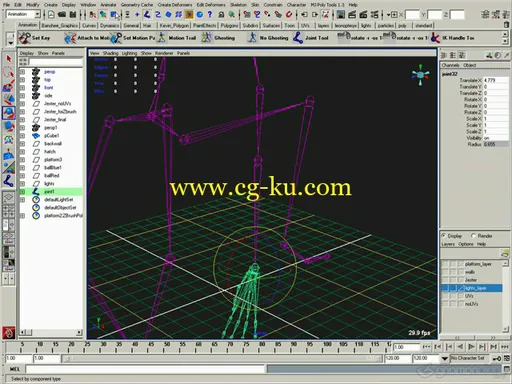Click the outliner horizontal scrollbar
Viewport: 512px width, 384px height.
point(51,332)
